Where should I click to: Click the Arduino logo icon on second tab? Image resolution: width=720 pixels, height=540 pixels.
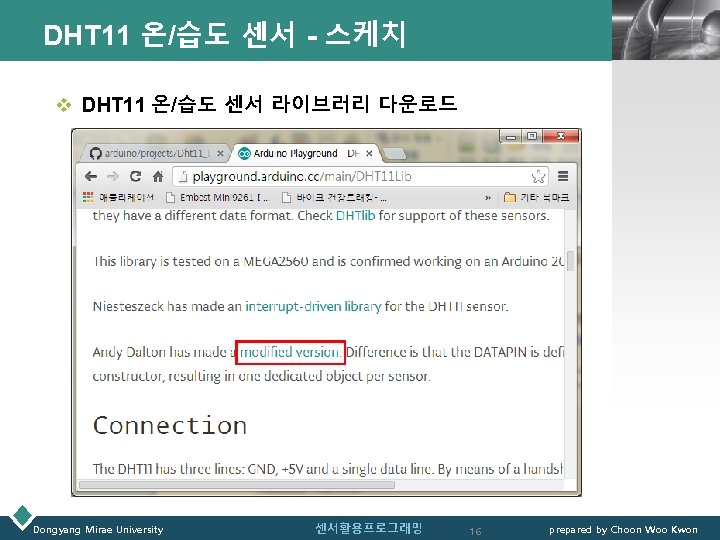tap(244, 153)
